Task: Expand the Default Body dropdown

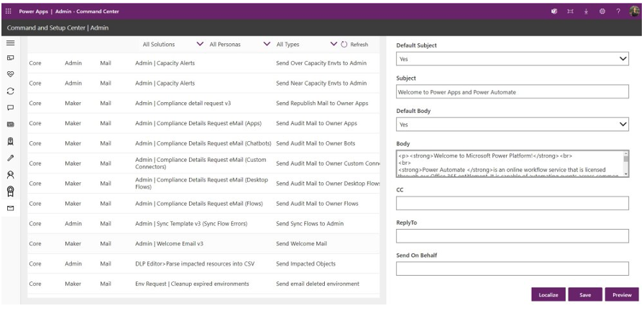Action: 512,124
